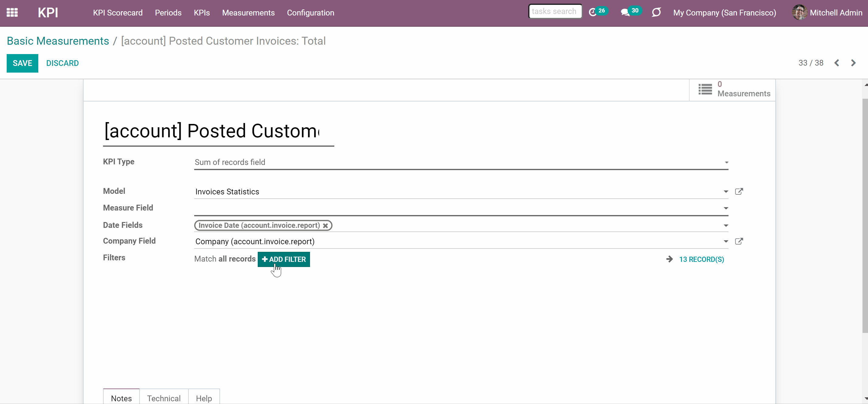Click the 33 / 38 pager counter

[x=811, y=63]
